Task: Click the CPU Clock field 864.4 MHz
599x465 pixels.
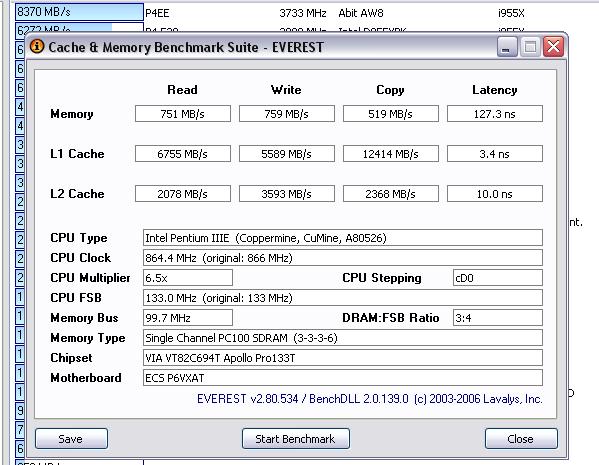Action: point(343,258)
